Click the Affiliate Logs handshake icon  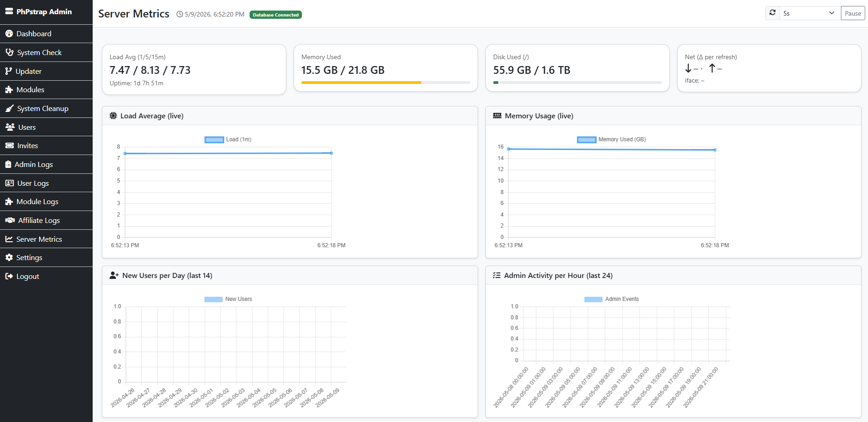click(10, 220)
